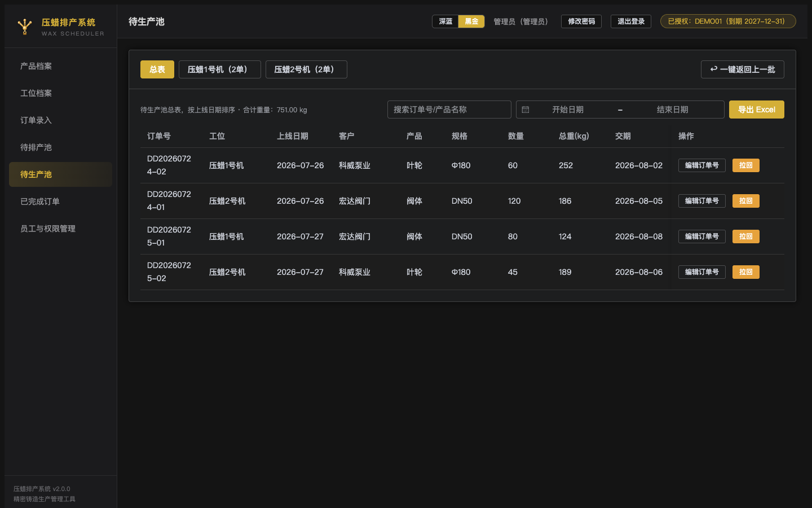Click quantity cell 45
Image resolution: width=812 pixels, height=508 pixels.
pos(513,272)
